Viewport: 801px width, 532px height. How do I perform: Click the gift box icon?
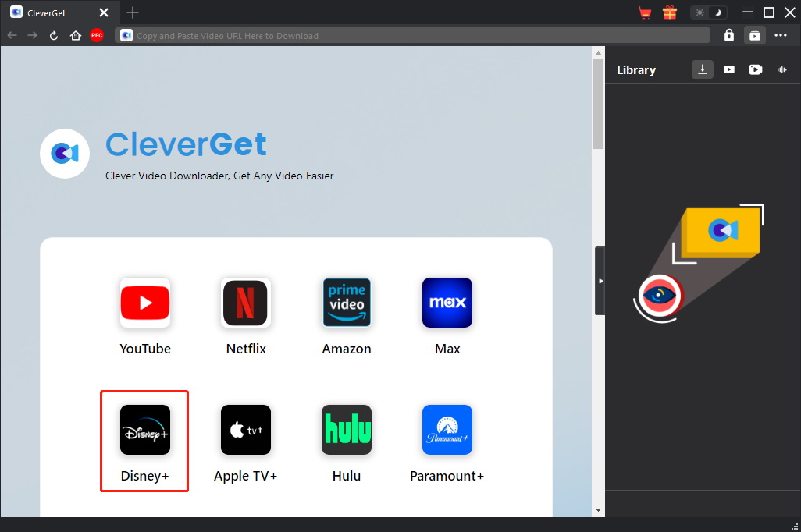point(669,12)
